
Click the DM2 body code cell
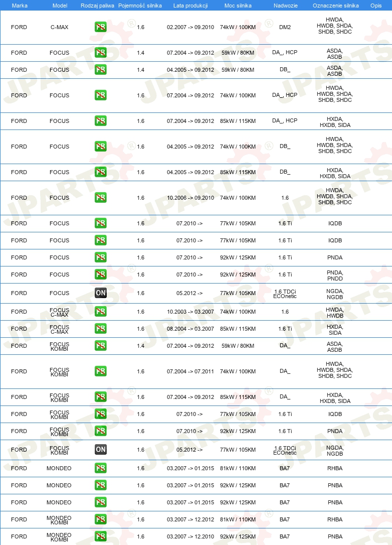(285, 27)
